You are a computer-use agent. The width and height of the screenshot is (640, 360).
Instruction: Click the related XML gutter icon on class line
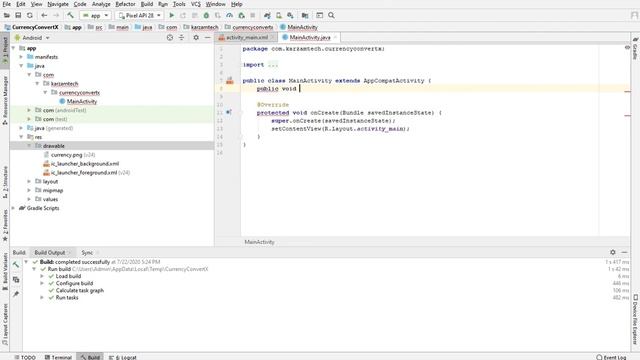click(230, 80)
